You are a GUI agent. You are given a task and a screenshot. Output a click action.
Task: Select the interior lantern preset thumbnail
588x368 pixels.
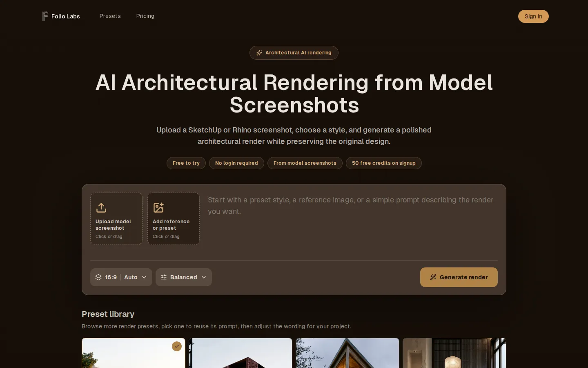click(x=454, y=353)
